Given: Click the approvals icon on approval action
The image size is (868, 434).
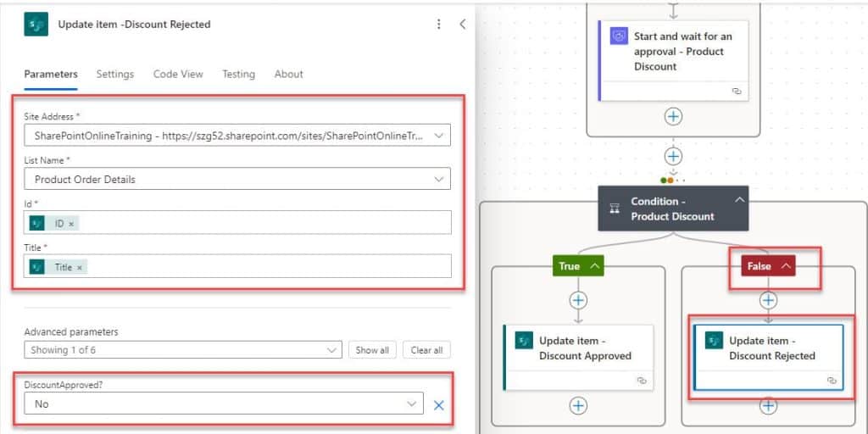Looking at the screenshot, I should pyautogui.click(x=619, y=36).
